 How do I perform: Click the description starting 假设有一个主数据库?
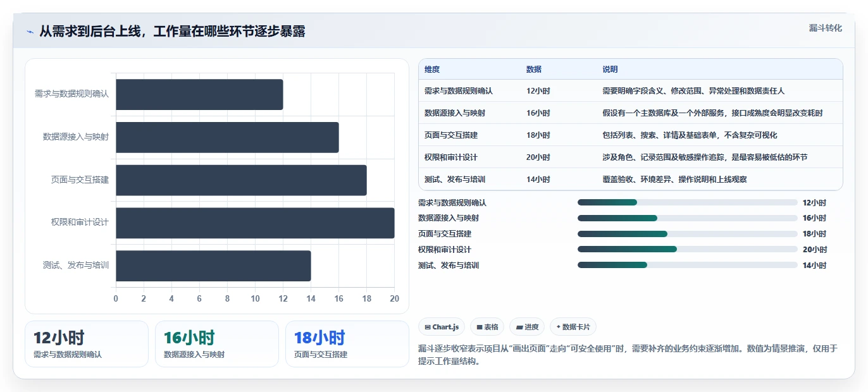[712, 113]
